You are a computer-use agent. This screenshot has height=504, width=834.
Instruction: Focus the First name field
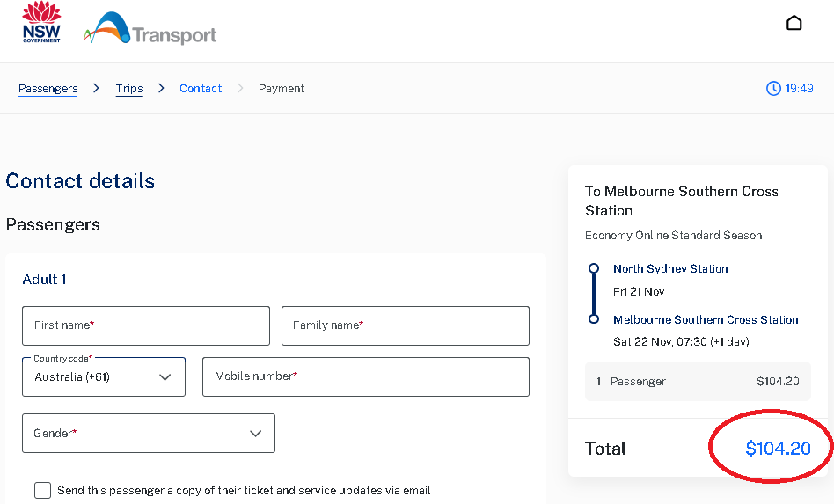[146, 325]
